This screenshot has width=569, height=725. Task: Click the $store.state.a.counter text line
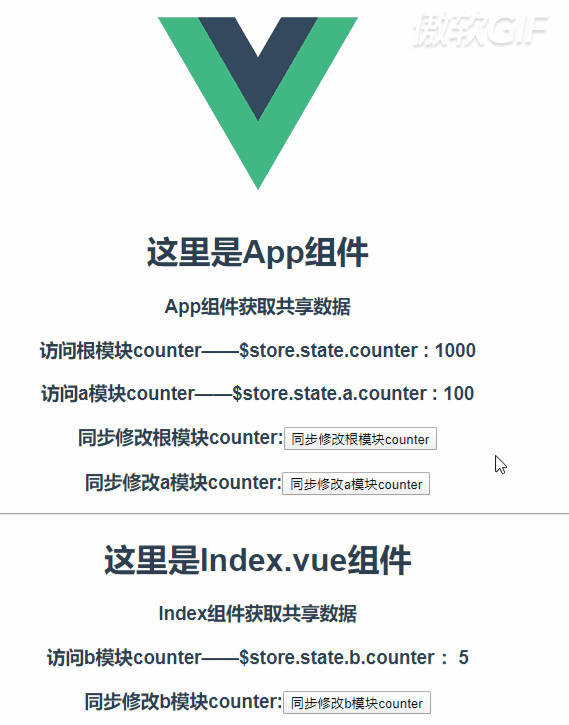coord(257,393)
